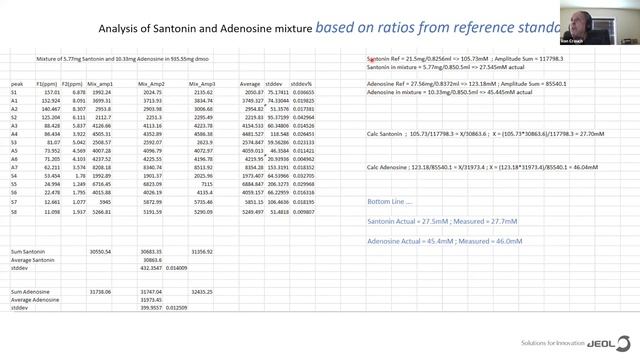Click the 'Sum Santonin' row label

click(28, 252)
